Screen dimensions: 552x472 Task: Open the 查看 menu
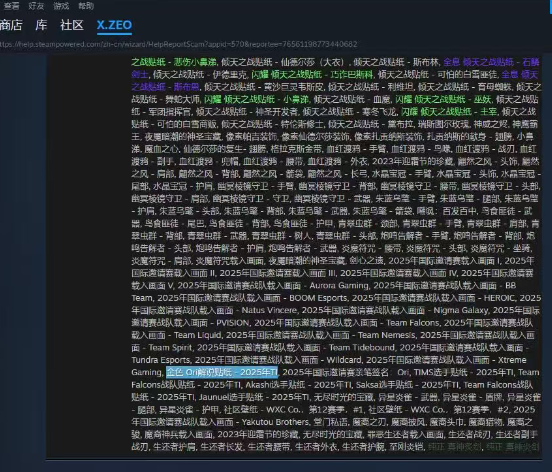(x=11, y=6)
